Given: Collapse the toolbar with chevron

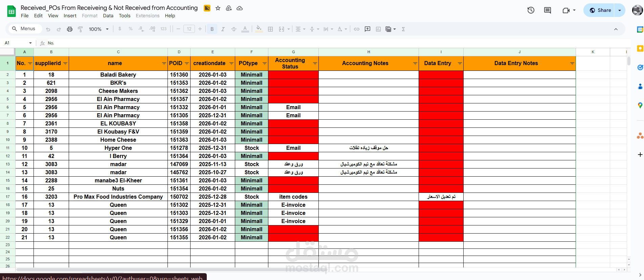Looking at the screenshot, I should (616, 29).
